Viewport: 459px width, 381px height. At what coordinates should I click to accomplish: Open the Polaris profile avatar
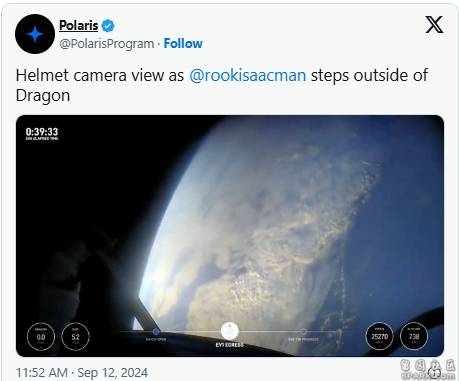35,34
